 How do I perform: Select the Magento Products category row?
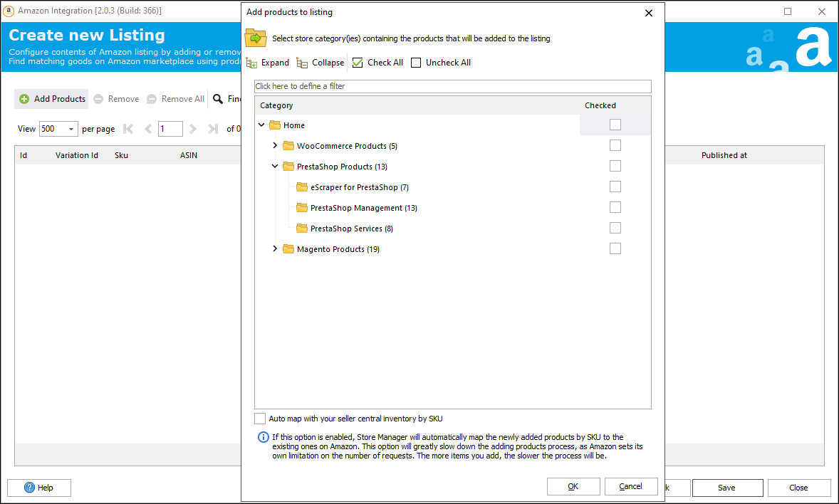pos(338,249)
